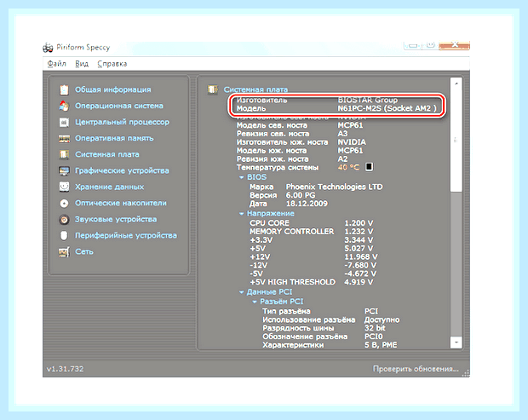Click the Изготовитель юж. моста NVIDIA value

point(352,142)
